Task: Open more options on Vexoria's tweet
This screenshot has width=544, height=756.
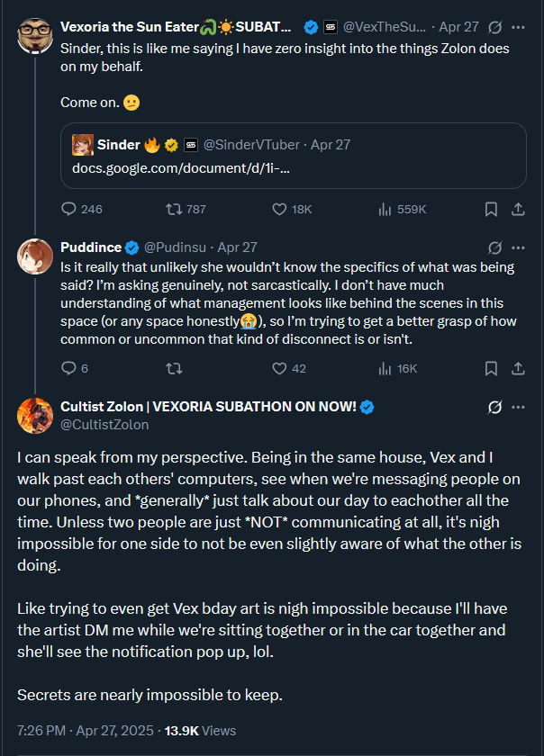Action: (518, 27)
